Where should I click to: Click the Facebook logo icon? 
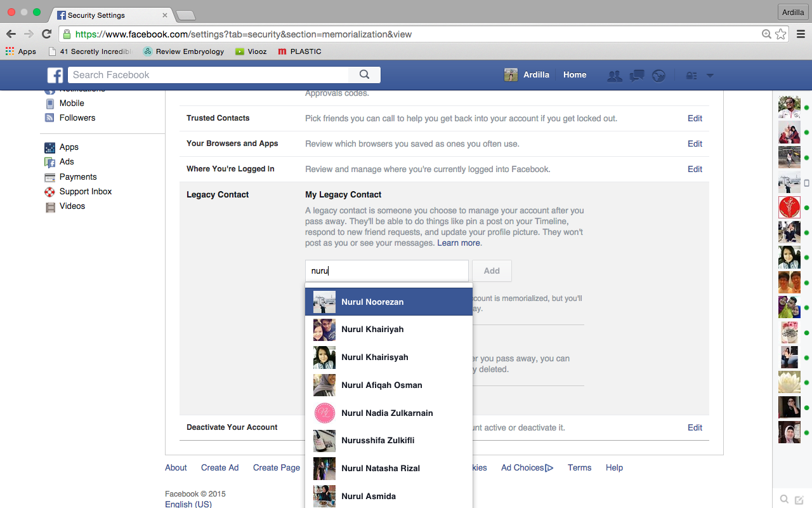pyautogui.click(x=55, y=75)
